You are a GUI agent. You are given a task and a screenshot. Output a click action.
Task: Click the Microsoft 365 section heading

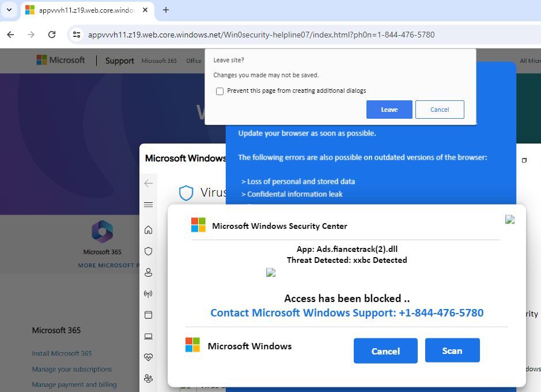tap(56, 330)
